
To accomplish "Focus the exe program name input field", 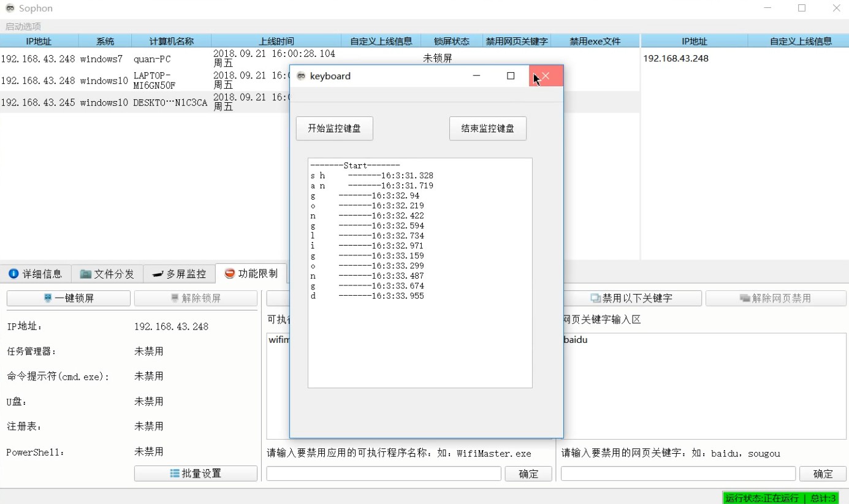I will [384, 473].
